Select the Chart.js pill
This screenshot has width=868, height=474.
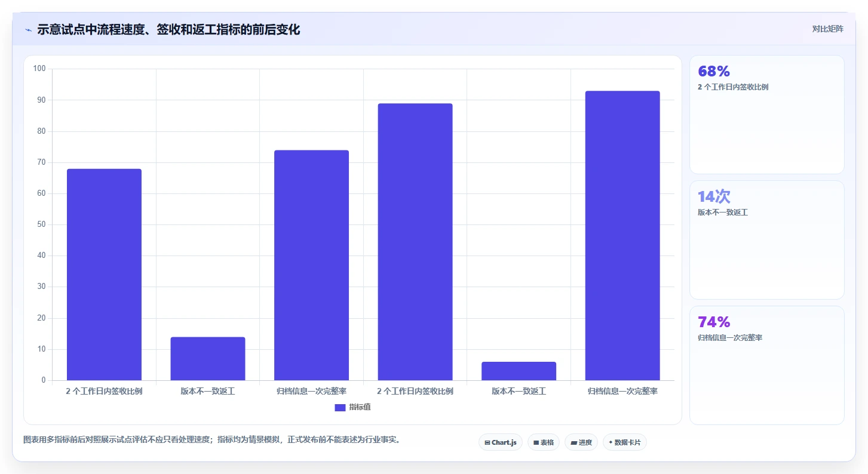tap(501, 442)
